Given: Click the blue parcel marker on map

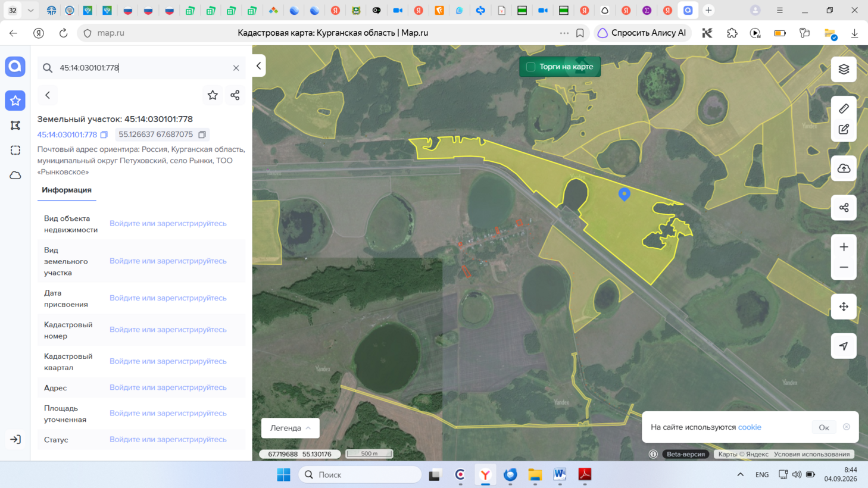Looking at the screenshot, I should coord(624,194).
